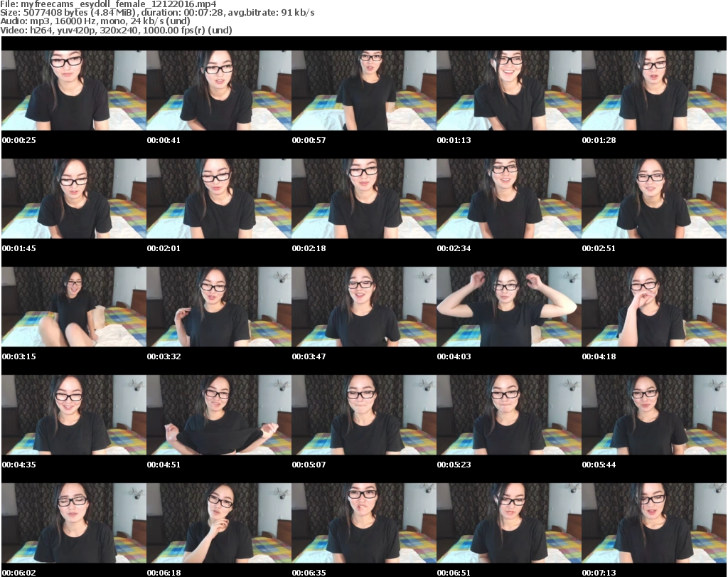The width and height of the screenshot is (728, 577).
Task: Select the thumbnail frame above 00:00:57
Action: [x=363, y=90]
